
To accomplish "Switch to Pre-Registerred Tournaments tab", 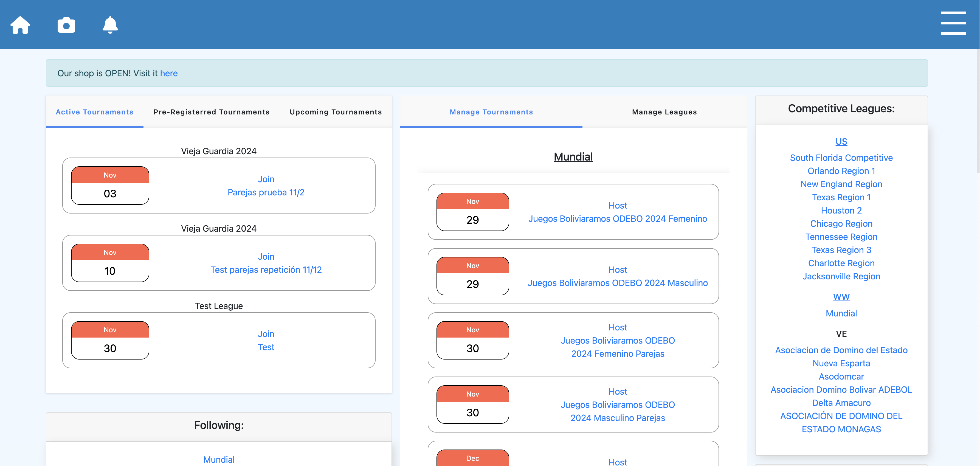I will 211,112.
